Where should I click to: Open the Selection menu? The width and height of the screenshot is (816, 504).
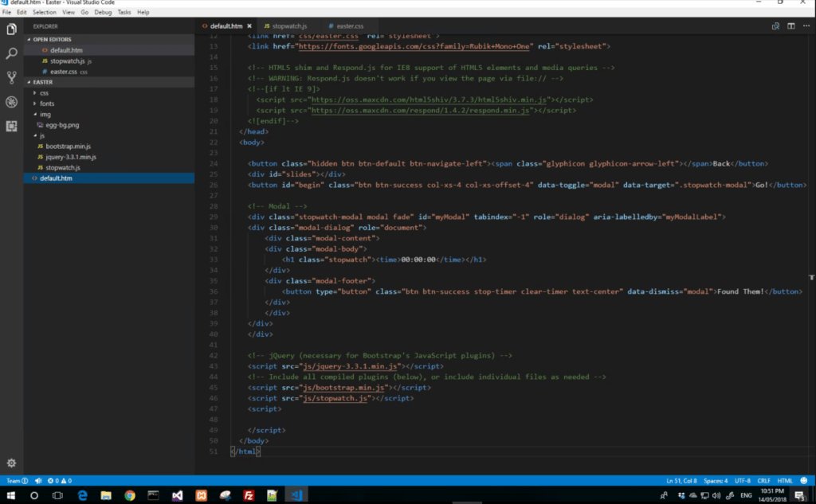click(x=45, y=12)
